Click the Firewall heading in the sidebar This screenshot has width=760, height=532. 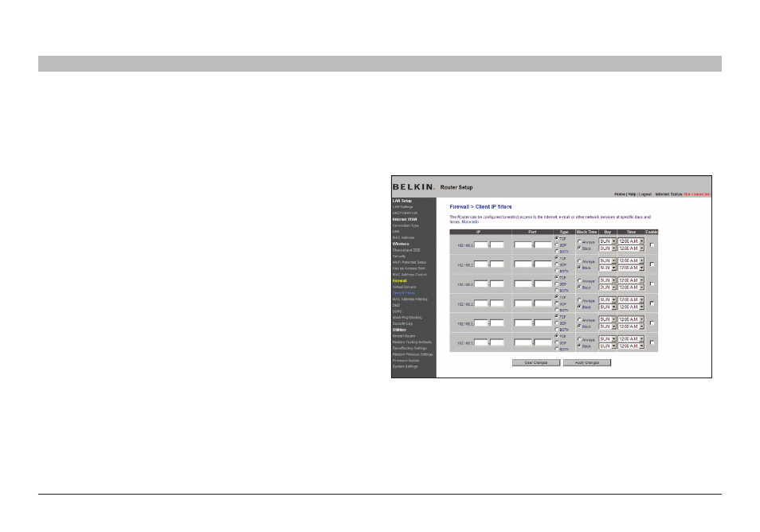pyautogui.click(x=399, y=281)
